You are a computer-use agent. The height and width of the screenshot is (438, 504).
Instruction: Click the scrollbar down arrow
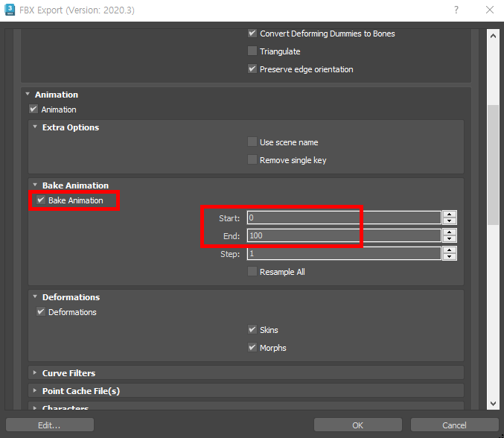493,403
